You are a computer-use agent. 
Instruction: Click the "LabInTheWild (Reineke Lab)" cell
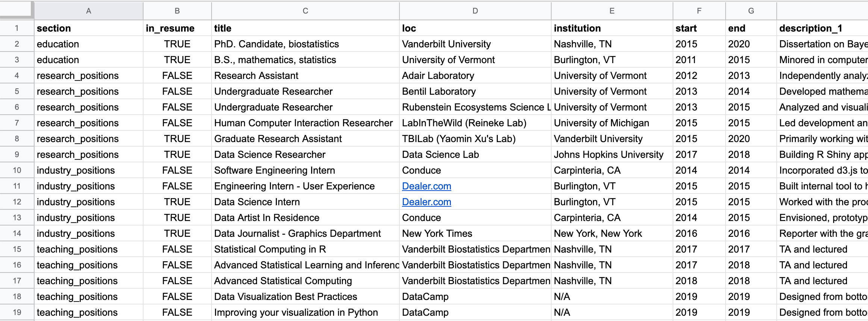(464, 123)
